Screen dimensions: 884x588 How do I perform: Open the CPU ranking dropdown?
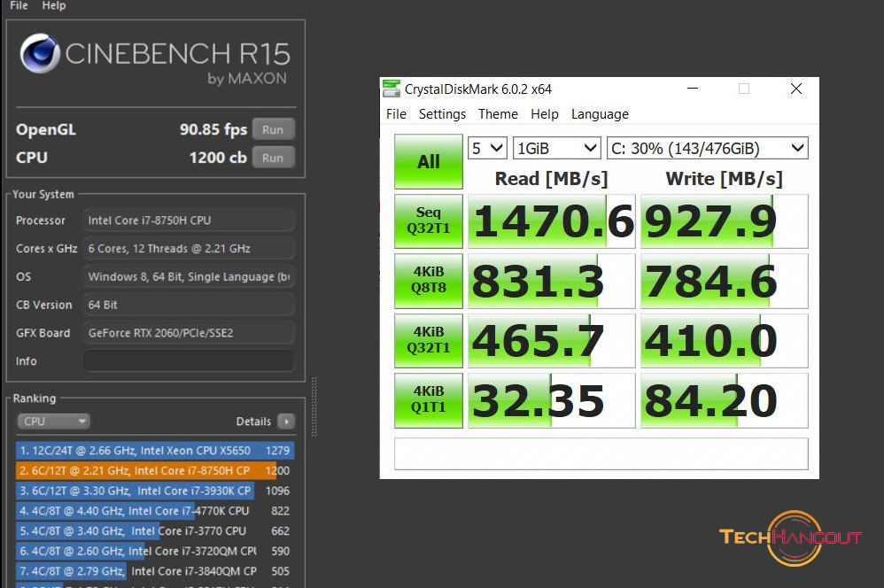(53, 422)
